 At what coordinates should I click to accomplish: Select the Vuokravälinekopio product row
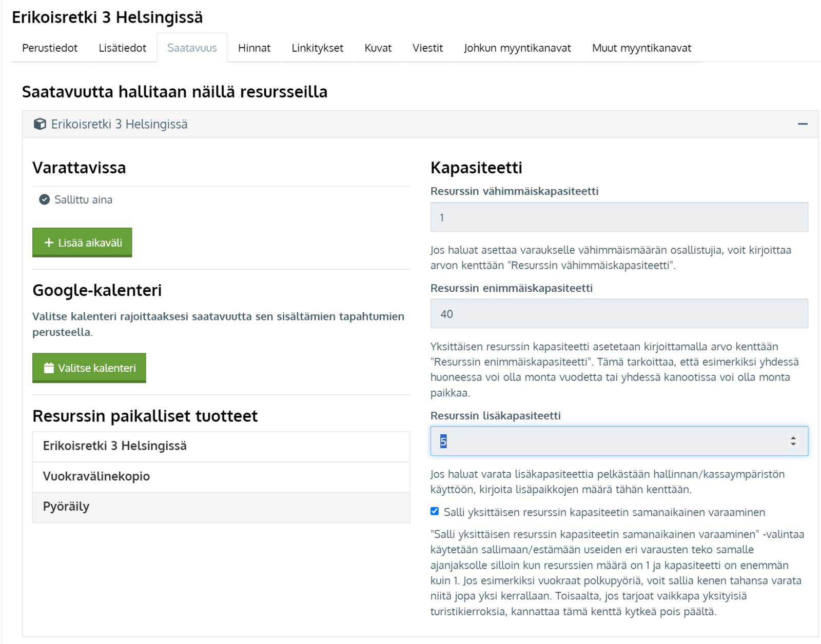221,477
